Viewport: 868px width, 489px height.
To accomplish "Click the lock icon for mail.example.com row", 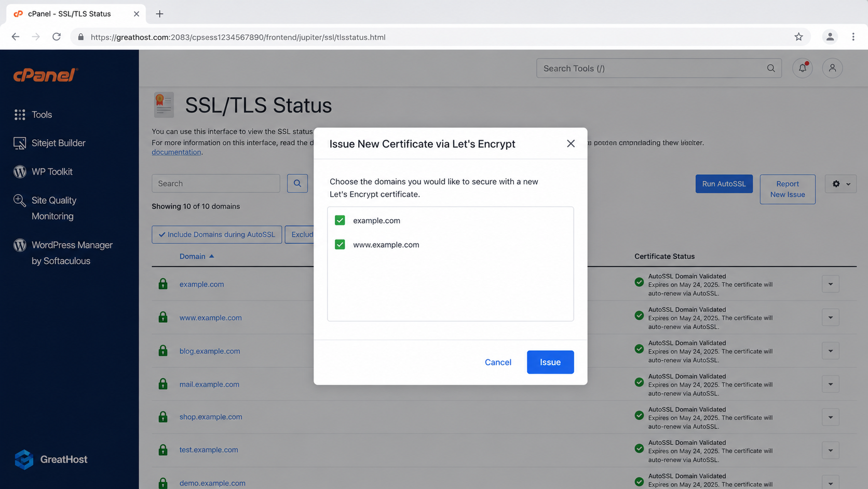I will [163, 384].
